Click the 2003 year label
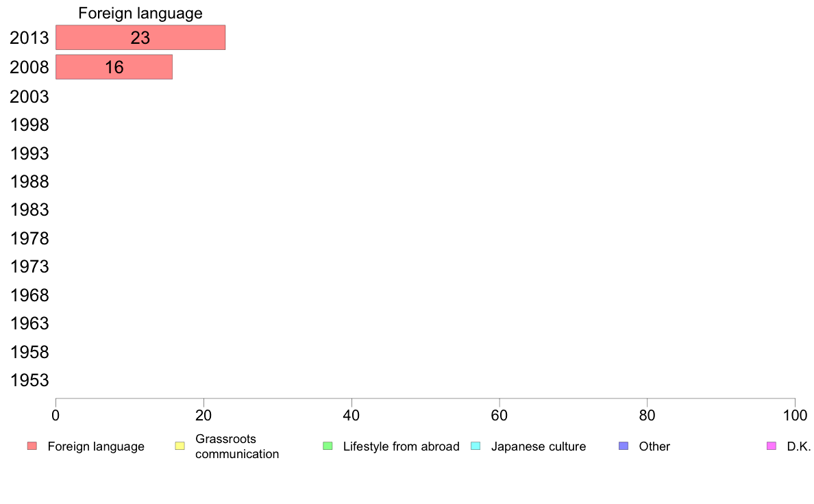The image size is (814, 504). pos(29,97)
